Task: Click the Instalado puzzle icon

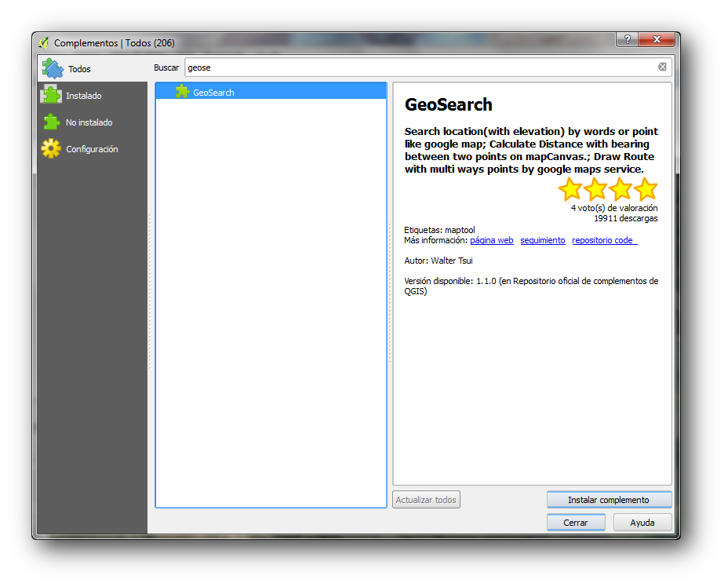Action: point(51,94)
